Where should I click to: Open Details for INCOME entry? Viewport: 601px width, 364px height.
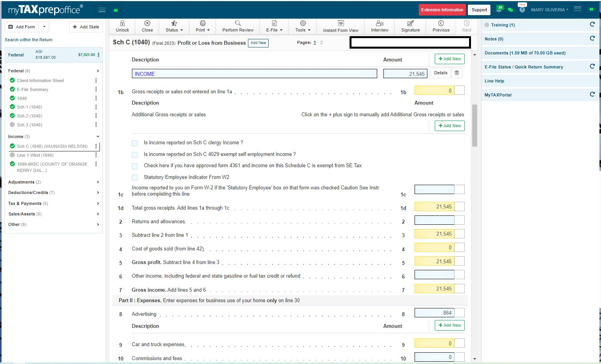tap(441, 73)
